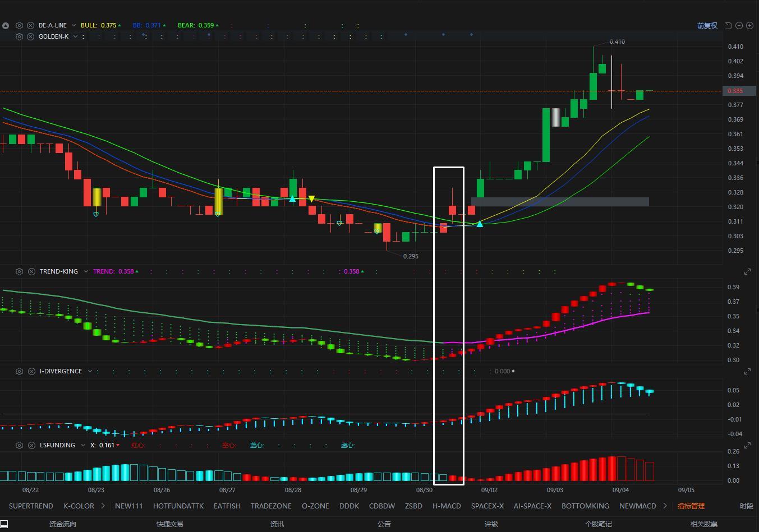Screen dimensions: 759x532
Task: Select the SUPERTREND indicator tab
Action: 31,506
